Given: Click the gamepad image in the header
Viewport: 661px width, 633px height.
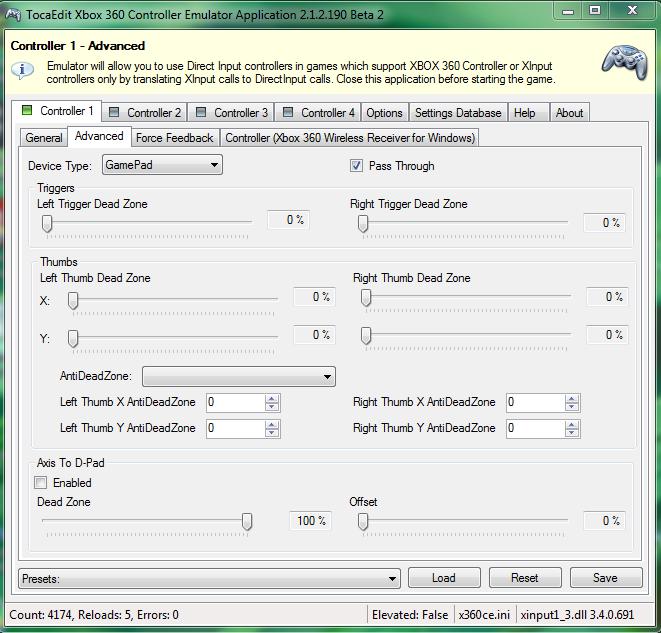Looking at the screenshot, I should pos(624,62).
